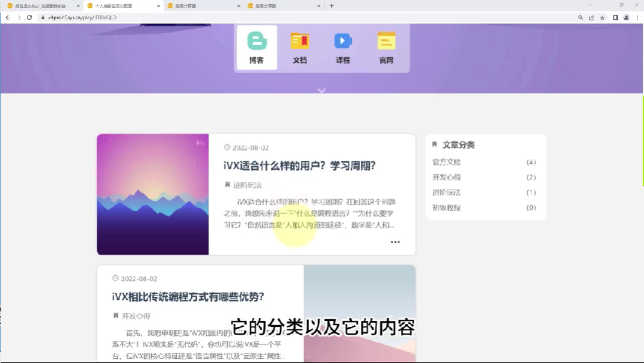Open article iVX适合什么样的用户？学习周期？

tap(299, 166)
